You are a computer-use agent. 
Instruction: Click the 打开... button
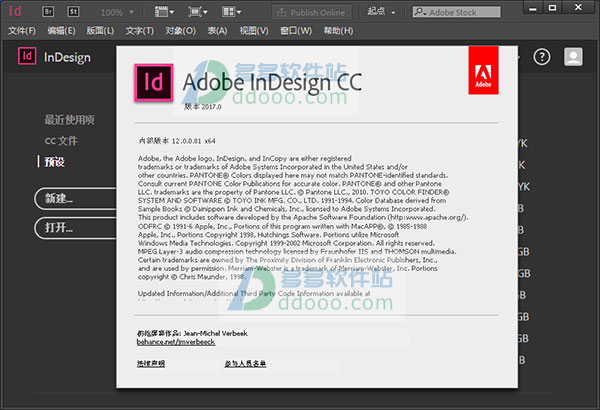(75, 228)
